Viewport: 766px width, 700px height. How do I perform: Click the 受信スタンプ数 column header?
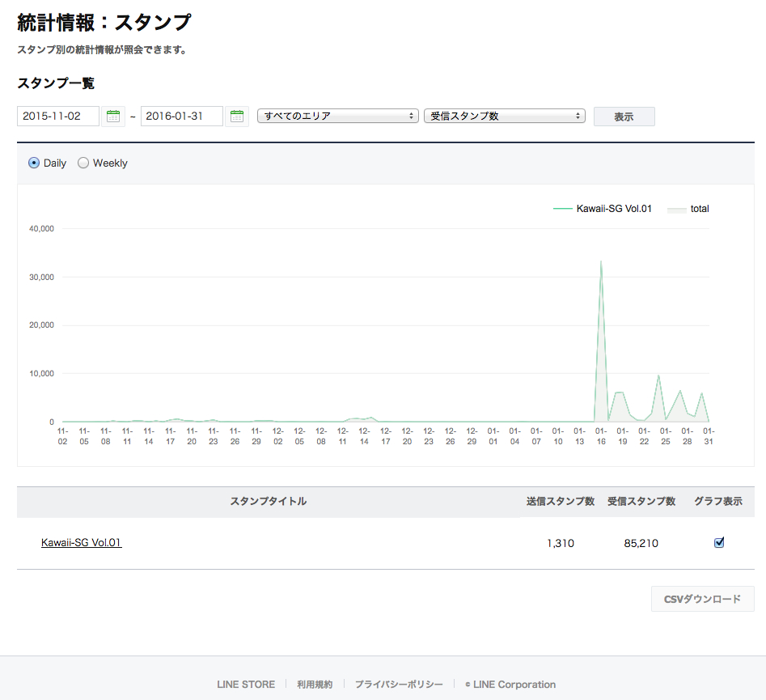coord(641,501)
